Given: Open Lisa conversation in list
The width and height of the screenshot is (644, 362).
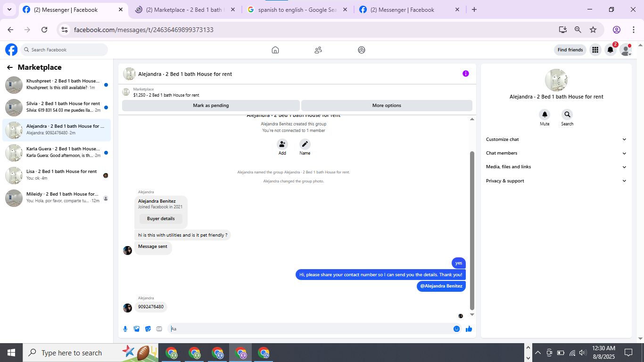Looking at the screenshot, I should click(x=57, y=175).
